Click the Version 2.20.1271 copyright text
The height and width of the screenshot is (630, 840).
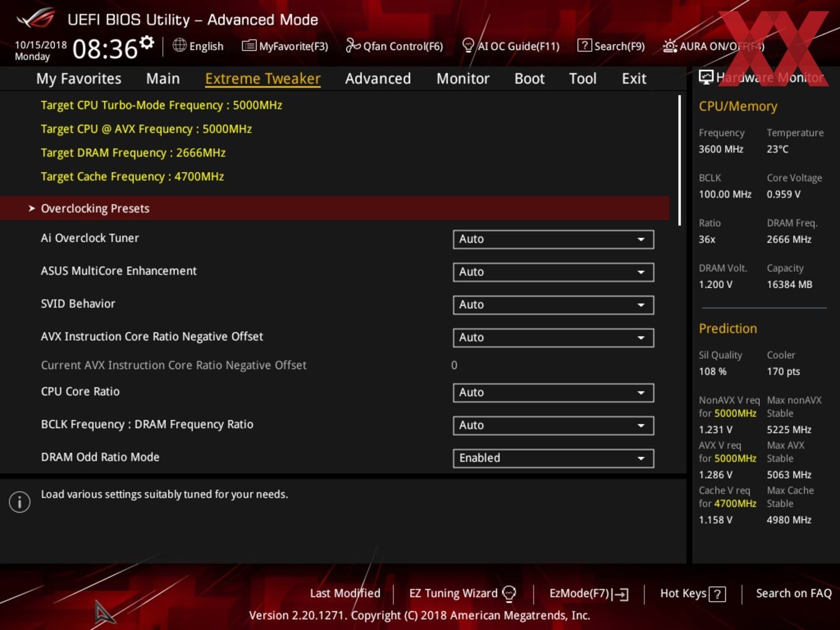point(419,615)
